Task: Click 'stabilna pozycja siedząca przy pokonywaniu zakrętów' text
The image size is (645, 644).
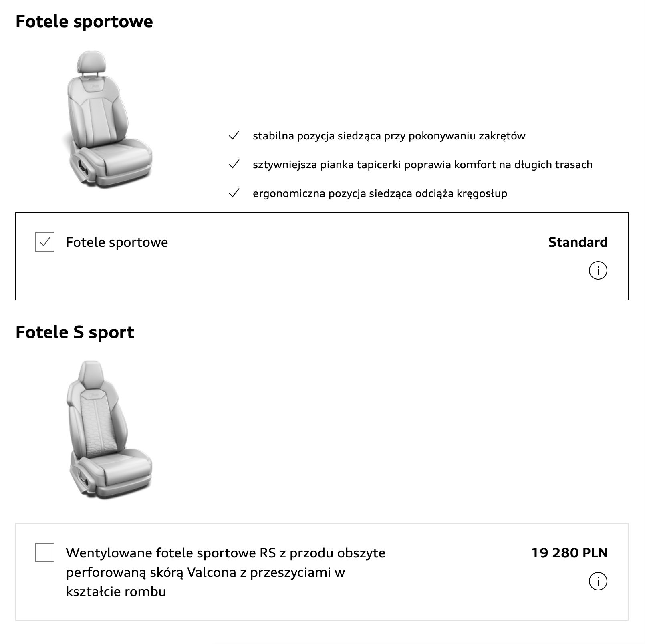Action: click(x=389, y=136)
